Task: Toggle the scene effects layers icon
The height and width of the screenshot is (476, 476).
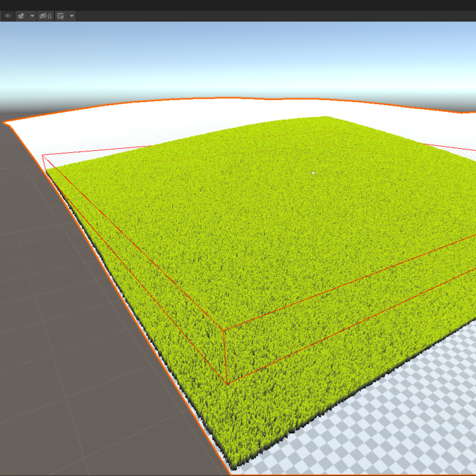Action: pos(21,16)
